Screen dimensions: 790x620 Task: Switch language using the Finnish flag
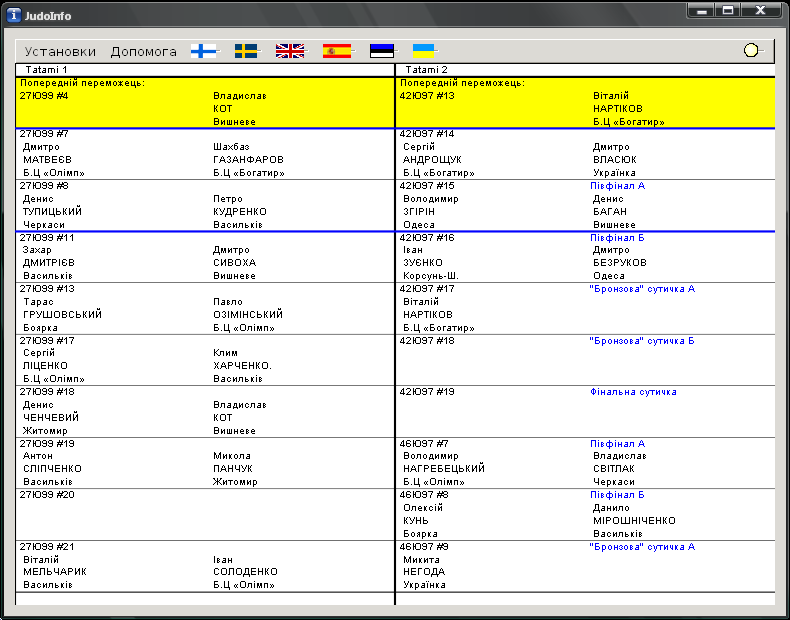coord(204,51)
